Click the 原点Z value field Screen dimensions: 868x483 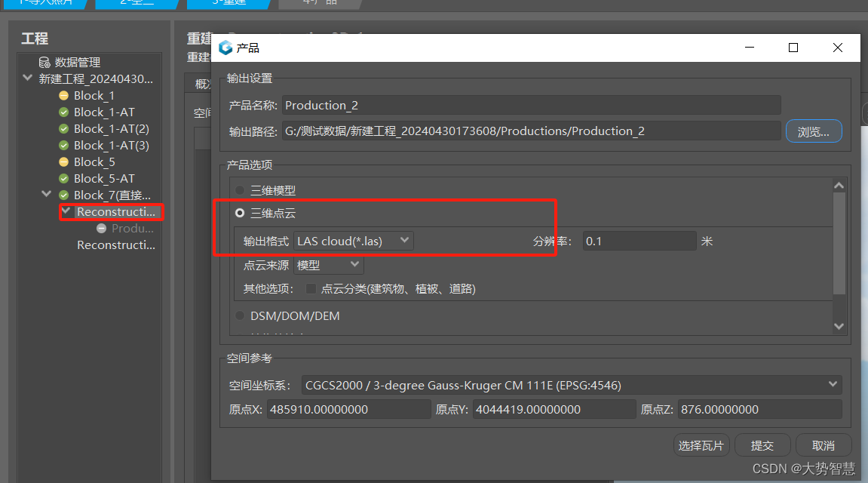point(759,409)
